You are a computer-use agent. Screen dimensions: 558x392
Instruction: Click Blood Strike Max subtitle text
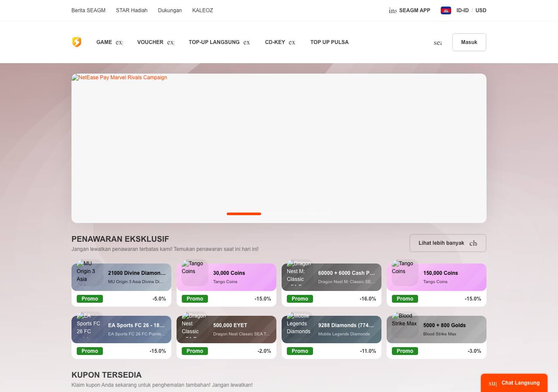tap(440, 334)
